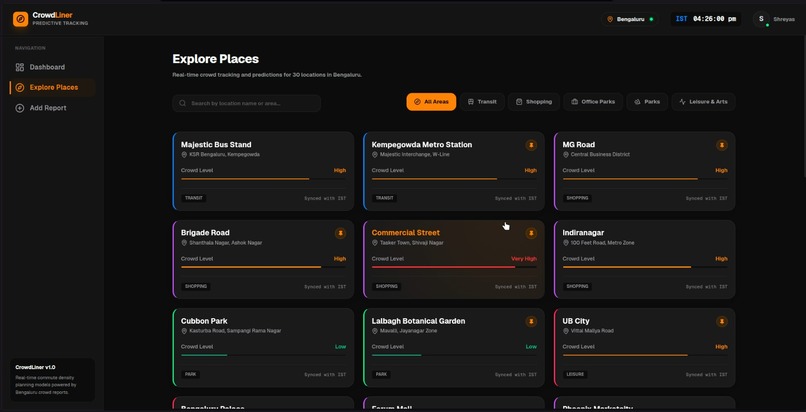Viewport: 806px width, 412px height.
Task: Click the Explore Places compass icon in sidebar
Action: (x=20, y=87)
